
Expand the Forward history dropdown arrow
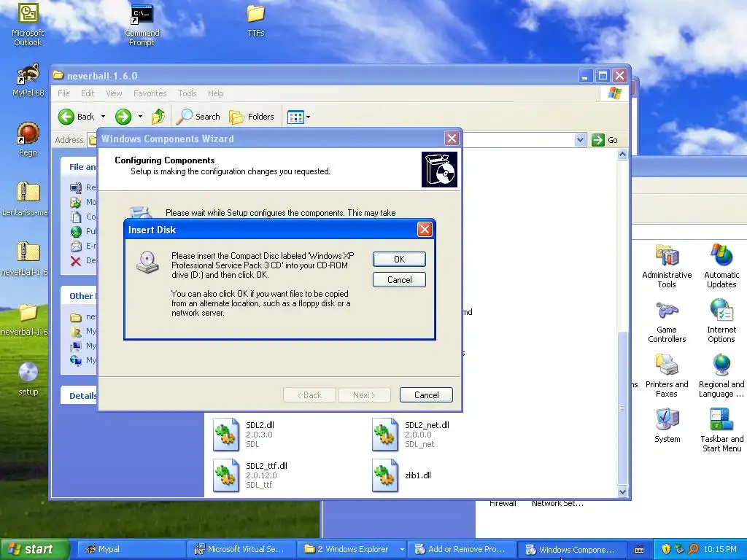(140, 117)
